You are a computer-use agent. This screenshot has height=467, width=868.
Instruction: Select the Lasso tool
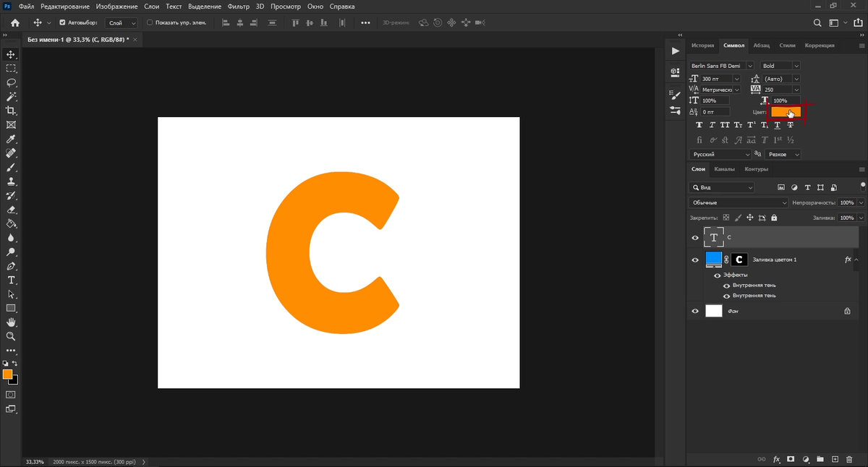pyautogui.click(x=11, y=82)
